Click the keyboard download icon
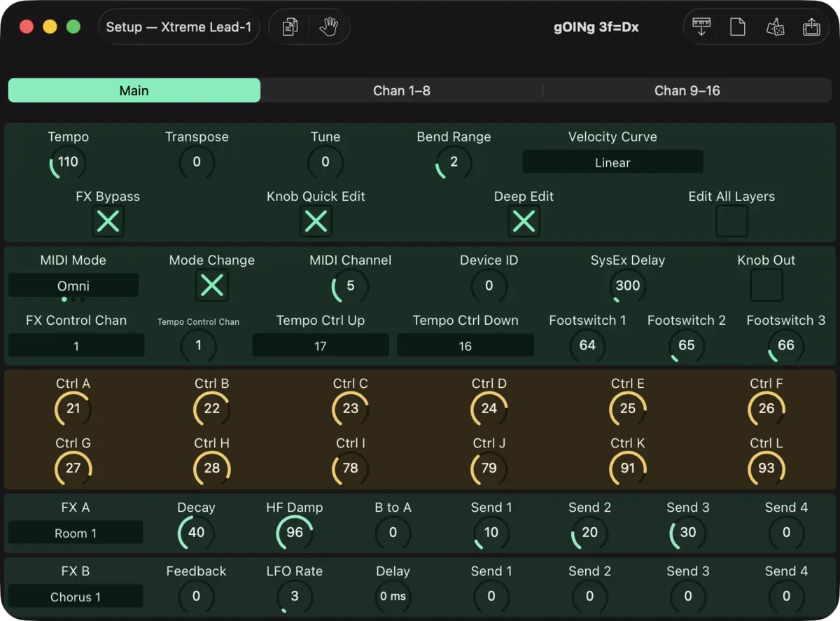The image size is (840, 621). point(701,27)
